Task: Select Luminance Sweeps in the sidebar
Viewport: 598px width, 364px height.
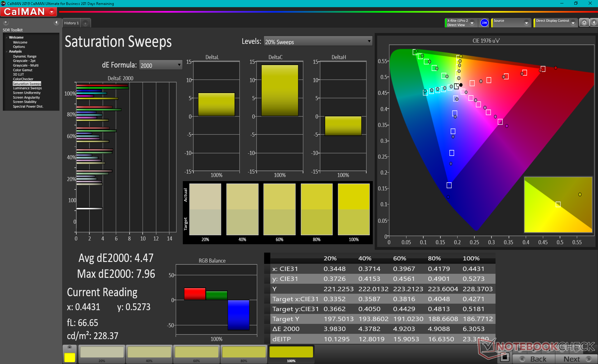Action: (27, 88)
